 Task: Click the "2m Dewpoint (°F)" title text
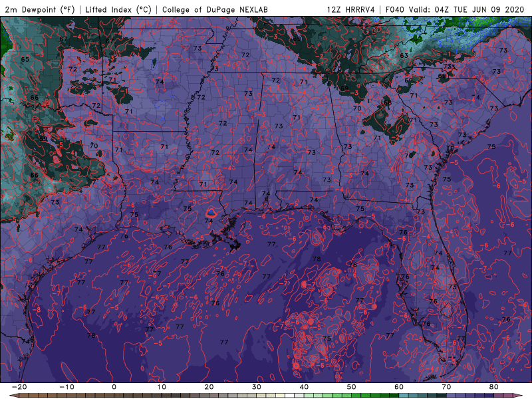coord(40,9)
